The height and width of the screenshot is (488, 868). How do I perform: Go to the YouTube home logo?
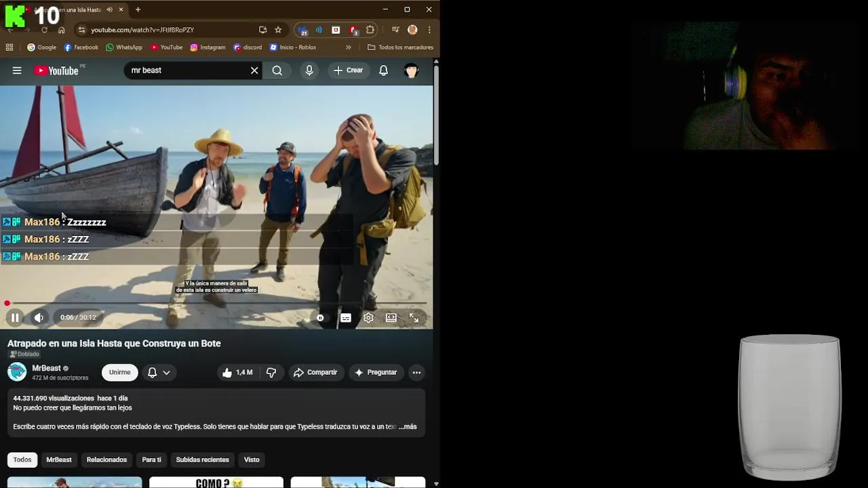(x=56, y=70)
